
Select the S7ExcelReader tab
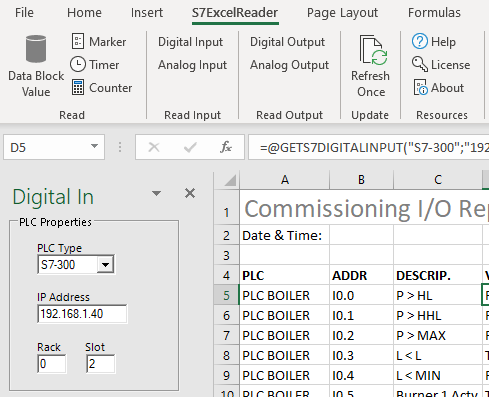[x=235, y=13]
